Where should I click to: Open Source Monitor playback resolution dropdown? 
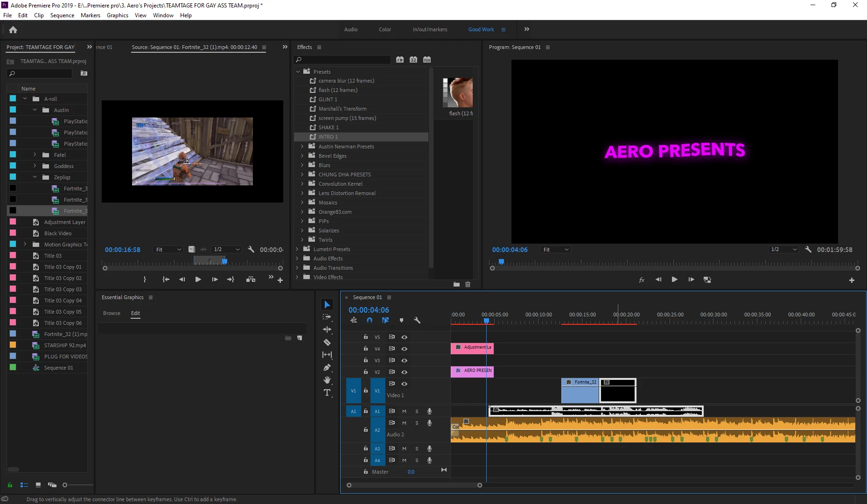(x=227, y=249)
